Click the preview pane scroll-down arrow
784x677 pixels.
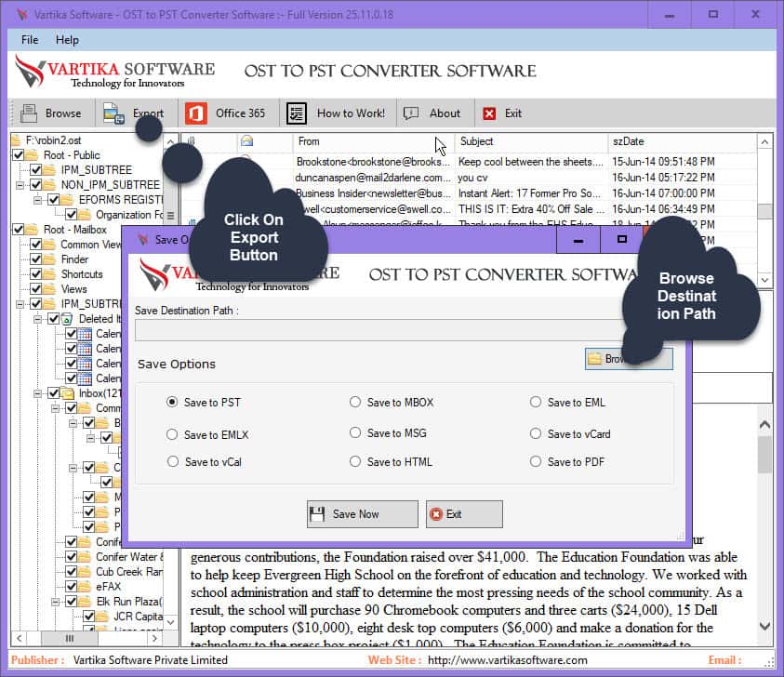point(764,626)
